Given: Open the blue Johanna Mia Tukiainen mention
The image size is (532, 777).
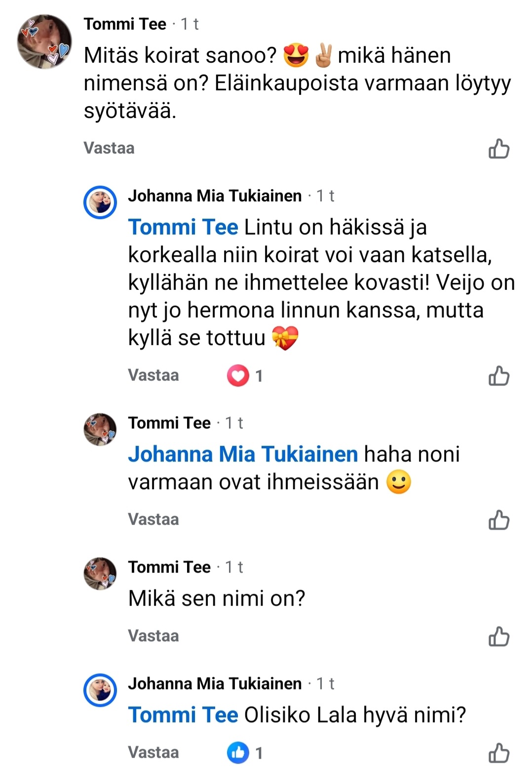Looking at the screenshot, I should [x=243, y=455].
